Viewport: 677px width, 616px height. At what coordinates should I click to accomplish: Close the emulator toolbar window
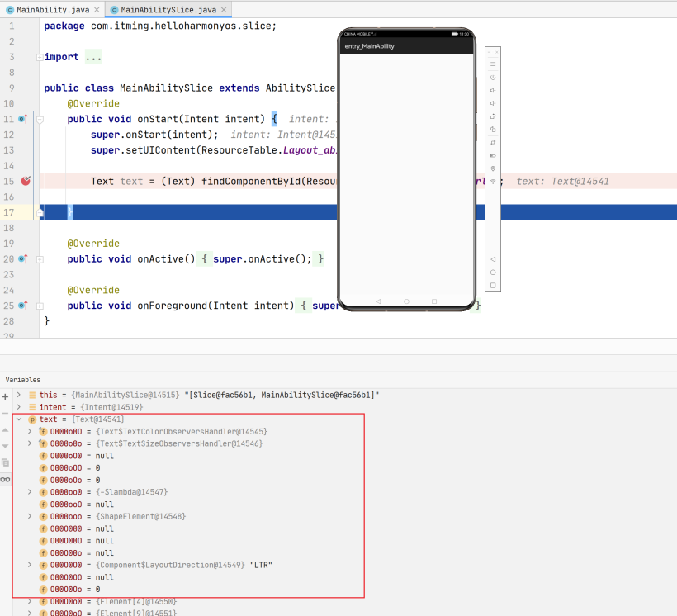[496, 52]
